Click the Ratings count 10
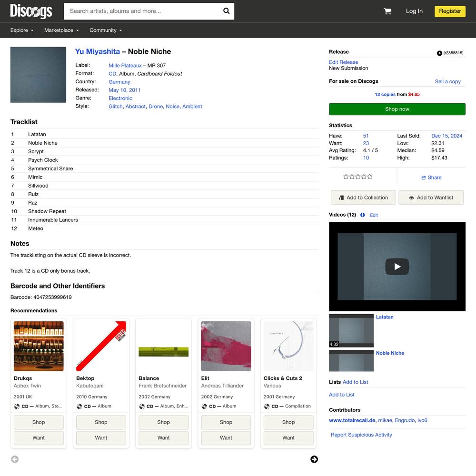 366,158
